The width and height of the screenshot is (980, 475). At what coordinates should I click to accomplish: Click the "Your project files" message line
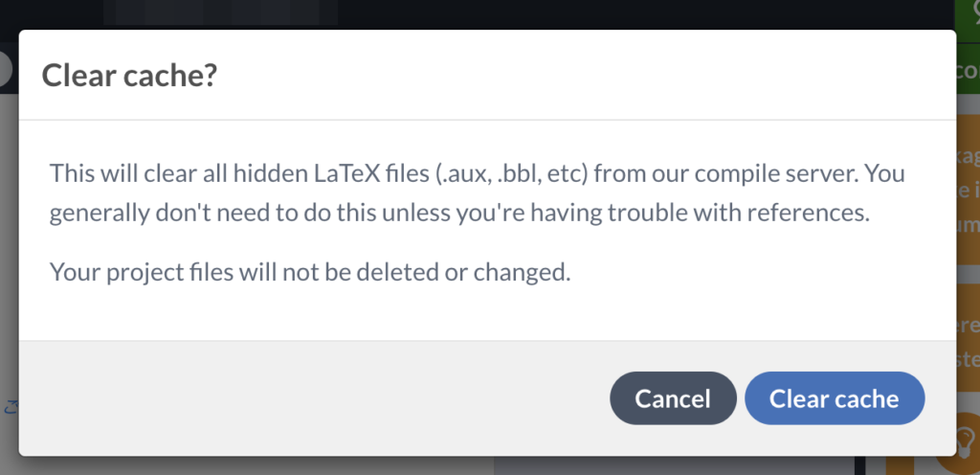310,273
